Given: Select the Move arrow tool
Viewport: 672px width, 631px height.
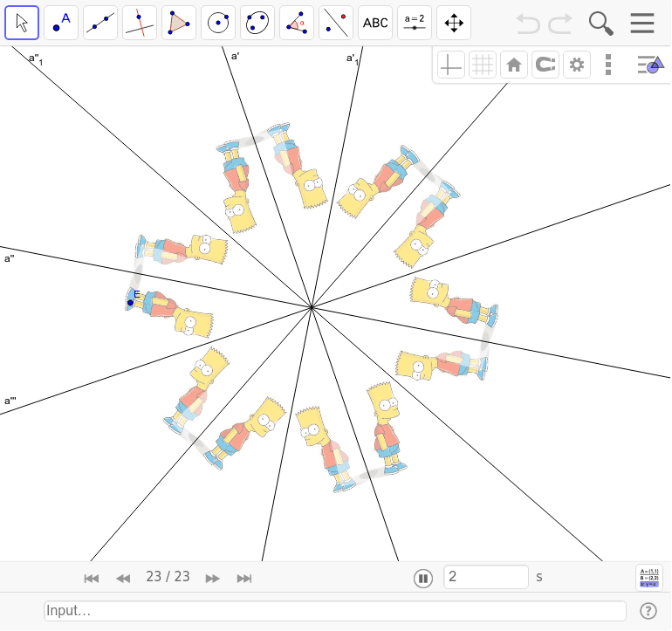Looking at the screenshot, I should click(22, 23).
